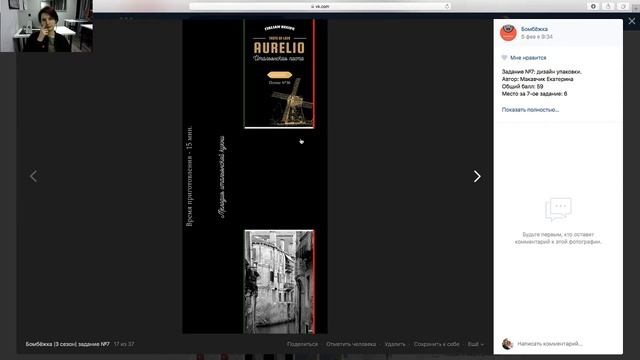Screen dimensions: 640x360
Task: Click text 'Задание №7: дизайн упаковки.'
Action: tap(541, 71)
